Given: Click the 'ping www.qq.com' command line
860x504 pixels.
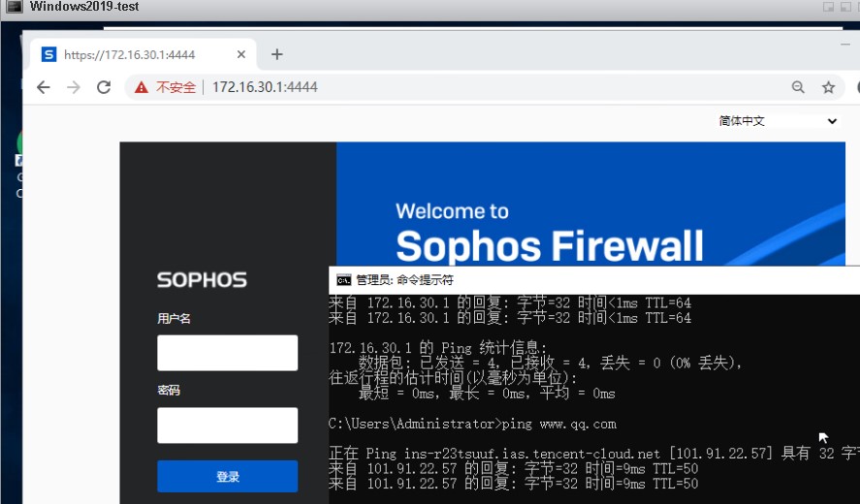Looking at the screenshot, I should (x=472, y=424).
